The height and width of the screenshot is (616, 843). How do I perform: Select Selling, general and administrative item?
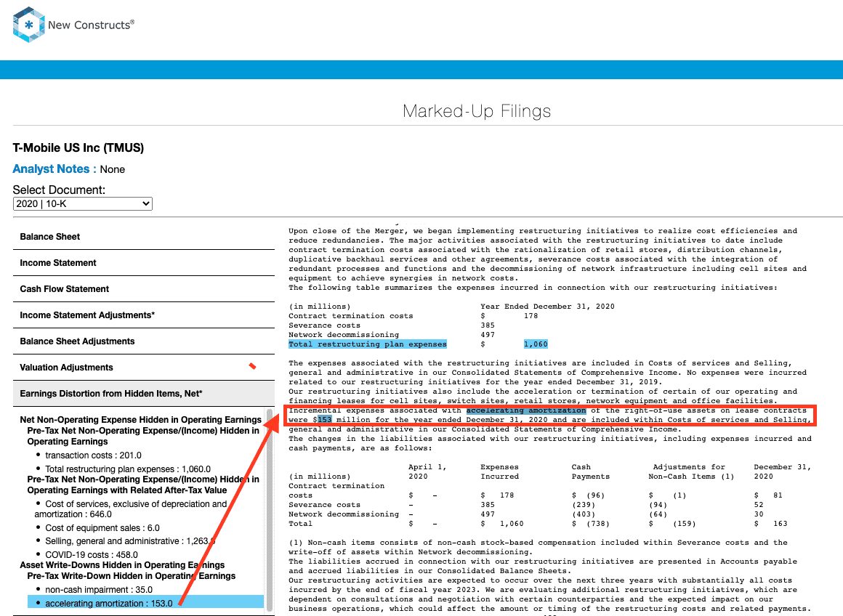(130, 541)
